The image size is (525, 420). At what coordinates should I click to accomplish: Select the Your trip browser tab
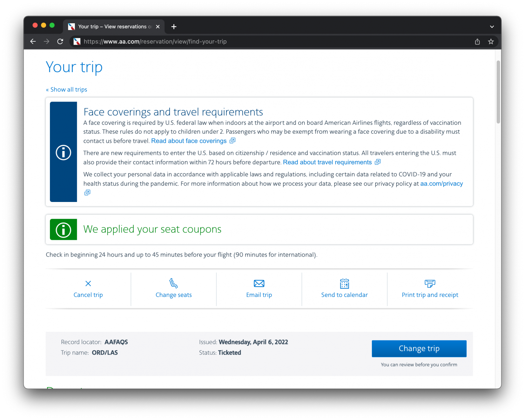[109, 26]
